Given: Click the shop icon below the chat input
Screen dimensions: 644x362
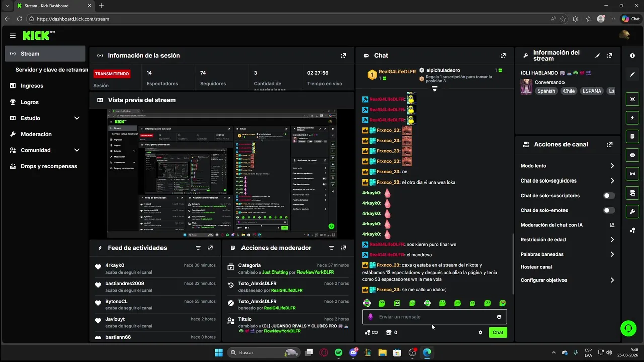Looking at the screenshot, I should 388,332.
